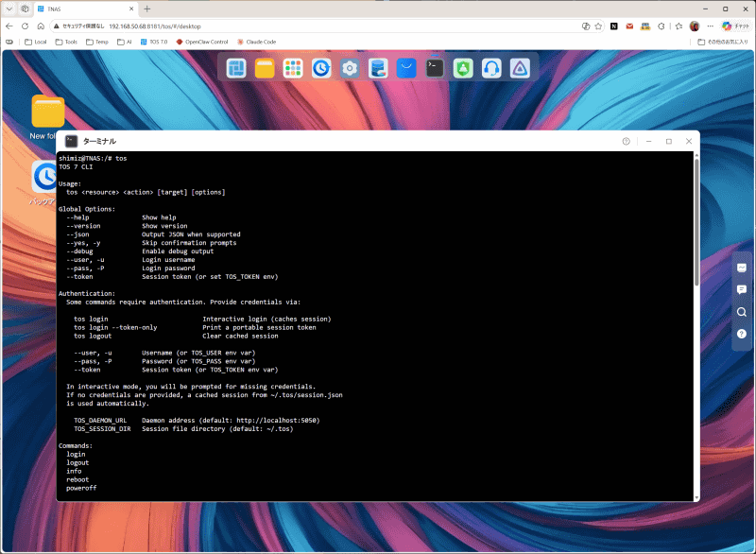Maximize the Terminal window

click(669, 141)
